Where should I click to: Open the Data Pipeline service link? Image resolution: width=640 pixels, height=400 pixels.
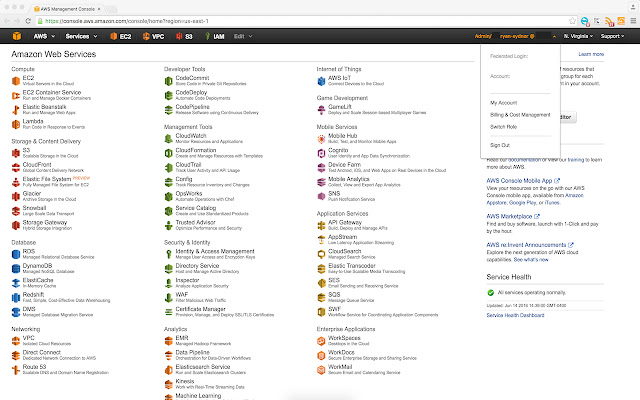point(193,352)
